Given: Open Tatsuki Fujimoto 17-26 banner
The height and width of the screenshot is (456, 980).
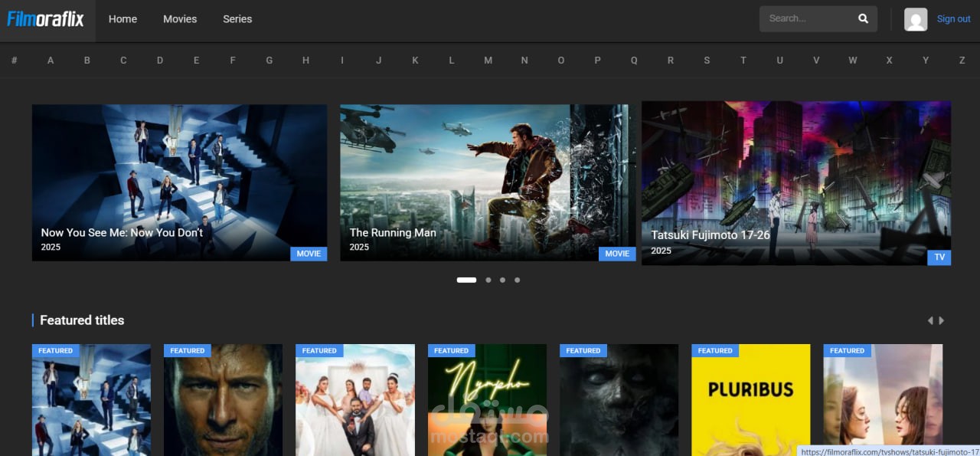Looking at the screenshot, I should coord(796,183).
